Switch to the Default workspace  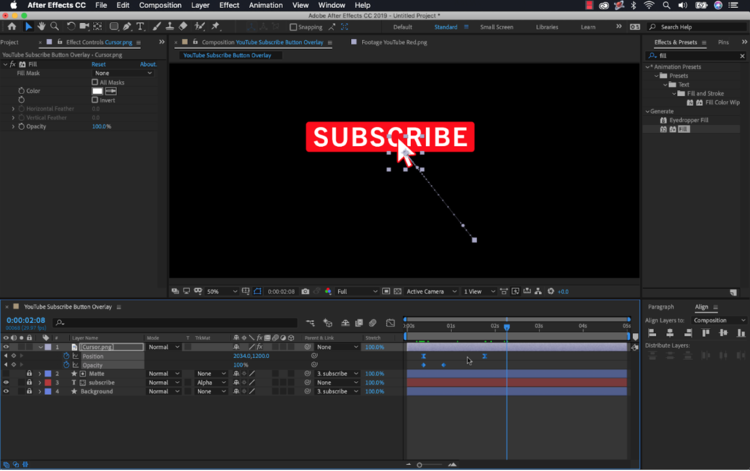pyautogui.click(x=403, y=27)
